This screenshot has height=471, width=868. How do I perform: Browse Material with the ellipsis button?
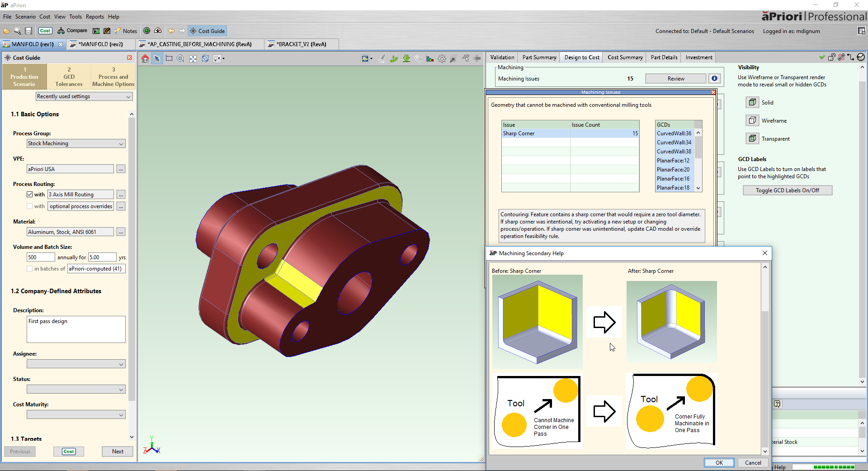[121, 232]
